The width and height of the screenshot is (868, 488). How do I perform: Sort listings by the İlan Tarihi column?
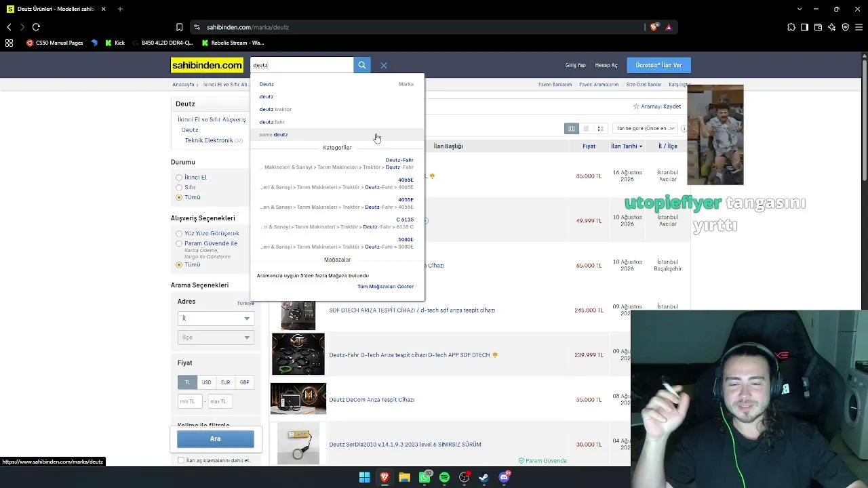coord(626,146)
